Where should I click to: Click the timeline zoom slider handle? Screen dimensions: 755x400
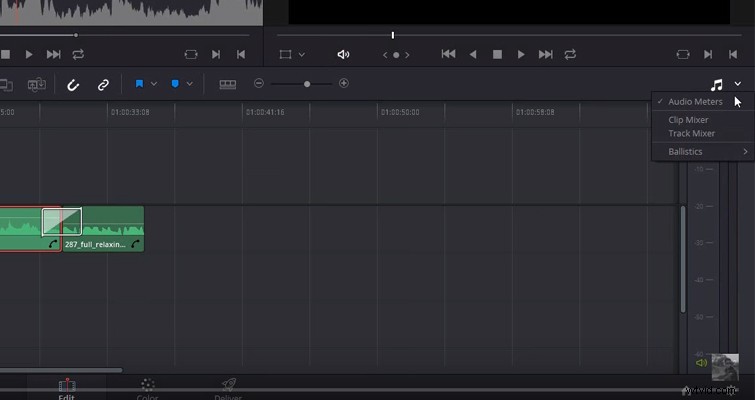coord(307,84)
